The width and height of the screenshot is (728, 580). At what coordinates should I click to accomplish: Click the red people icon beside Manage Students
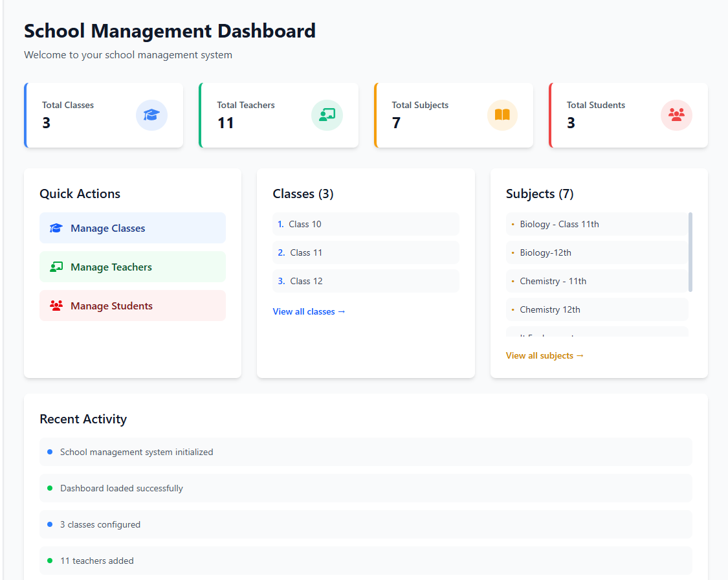56,306
